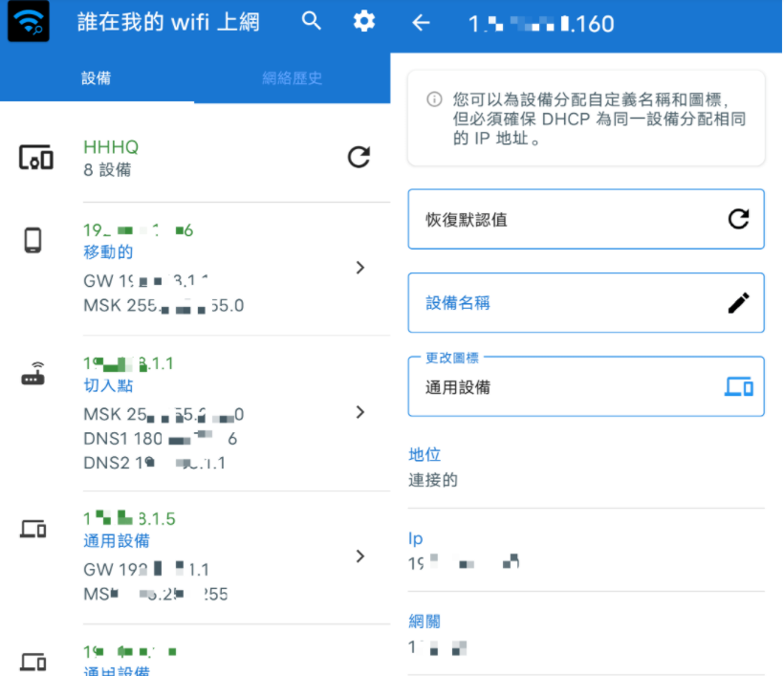This screenshot has width=784, height=676.
Task: Tap the pencil icon to edit the device name
Action: pos(738,302)
